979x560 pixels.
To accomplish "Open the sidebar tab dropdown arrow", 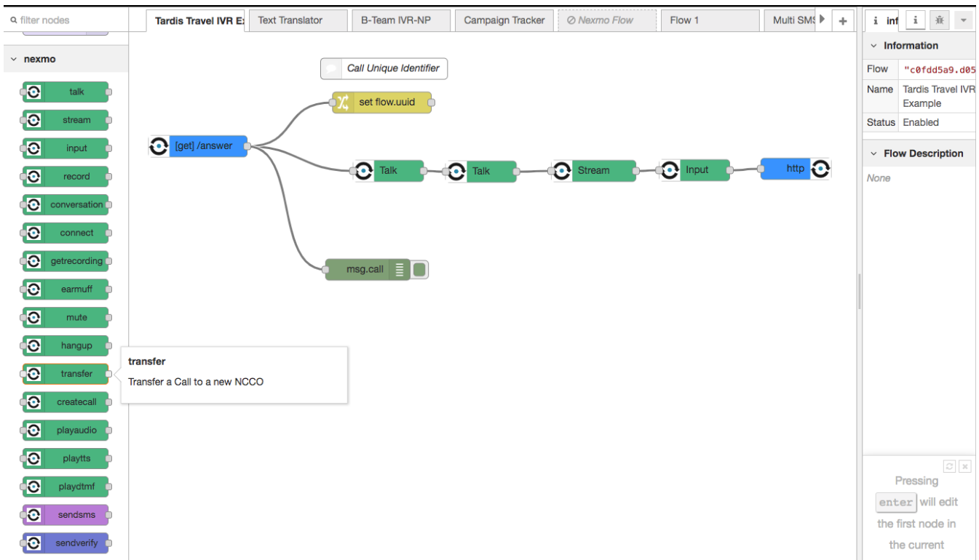I will tap(963, 20).
